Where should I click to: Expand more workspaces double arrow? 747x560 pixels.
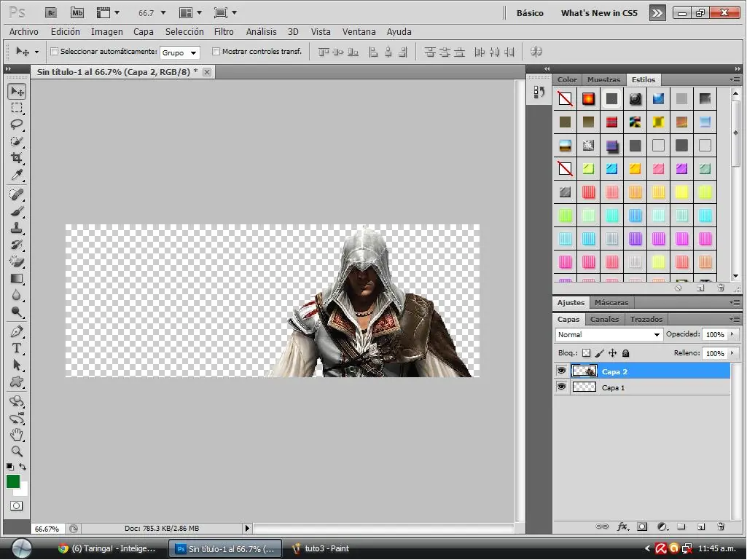(657, 13)
